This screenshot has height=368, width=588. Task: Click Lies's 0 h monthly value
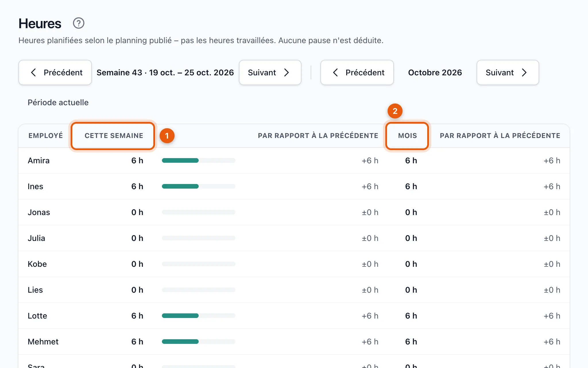click(x=411, y=290)
